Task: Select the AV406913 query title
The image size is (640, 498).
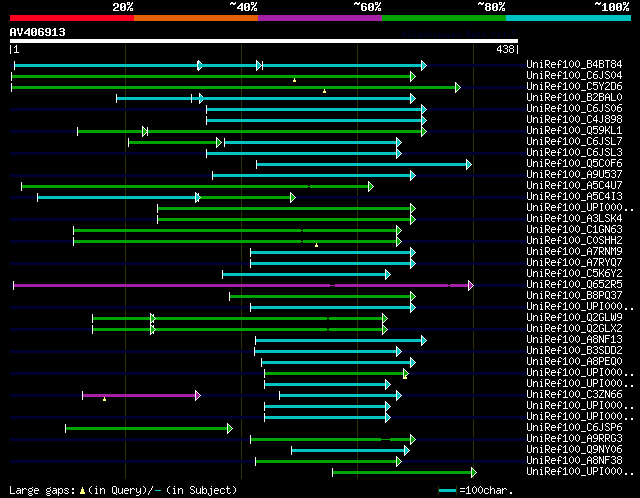Action: click(x=38, y=32)
